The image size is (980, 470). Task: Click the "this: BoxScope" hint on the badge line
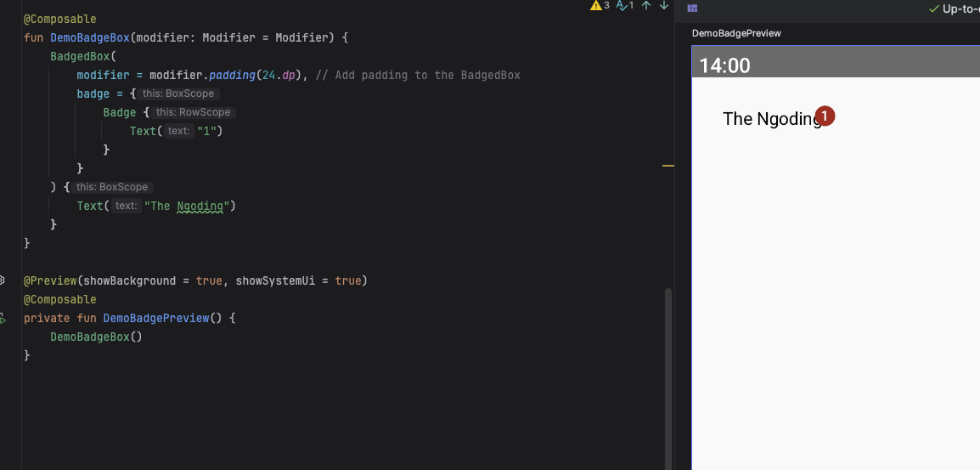tap(178, 93)
